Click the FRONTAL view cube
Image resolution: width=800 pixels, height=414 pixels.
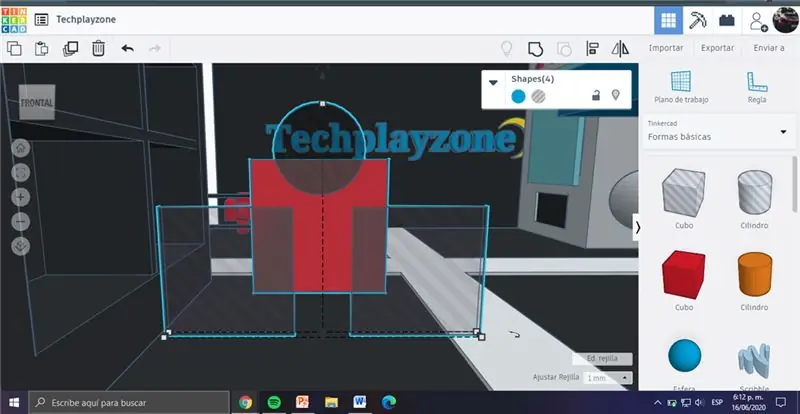click(37, 102)
